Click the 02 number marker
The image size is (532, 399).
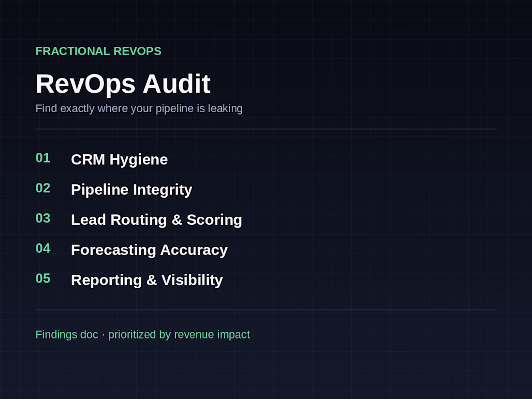point(43,188)
